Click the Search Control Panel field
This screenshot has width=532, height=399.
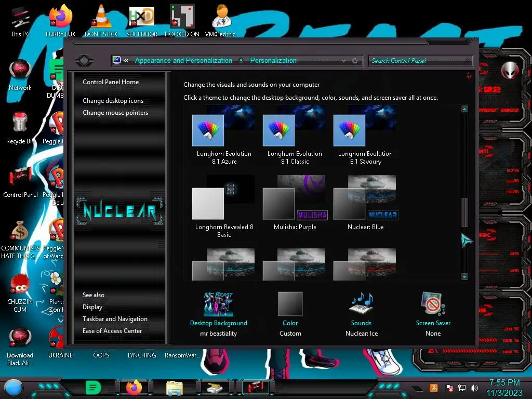[x=421, y=61]
